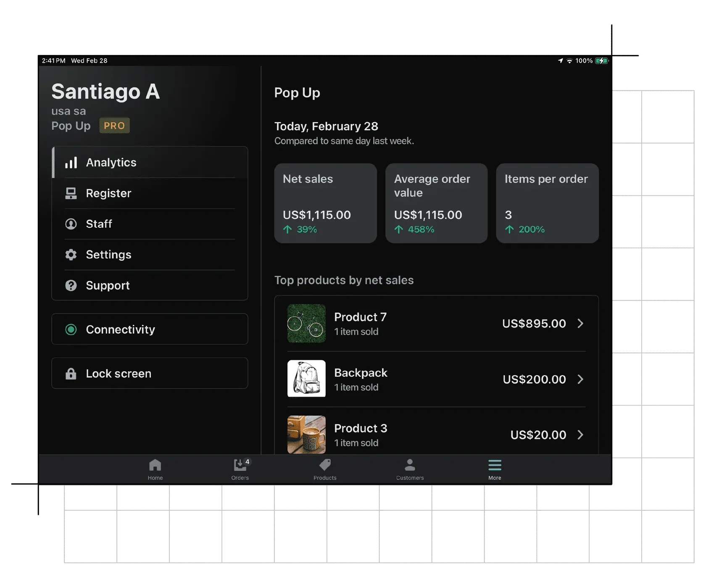Open the More menu hamburger icon
The image size is (706, 588).
(x=495, y=465)
